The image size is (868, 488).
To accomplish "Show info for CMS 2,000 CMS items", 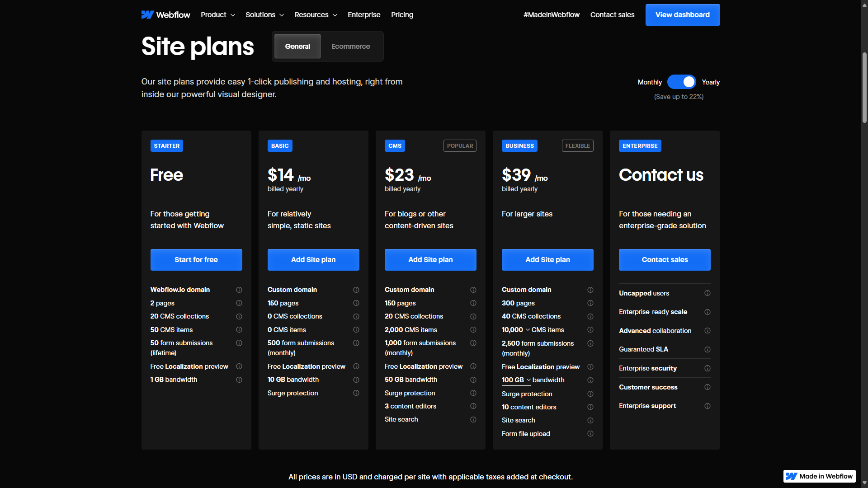I will click(x=473, y=330).
